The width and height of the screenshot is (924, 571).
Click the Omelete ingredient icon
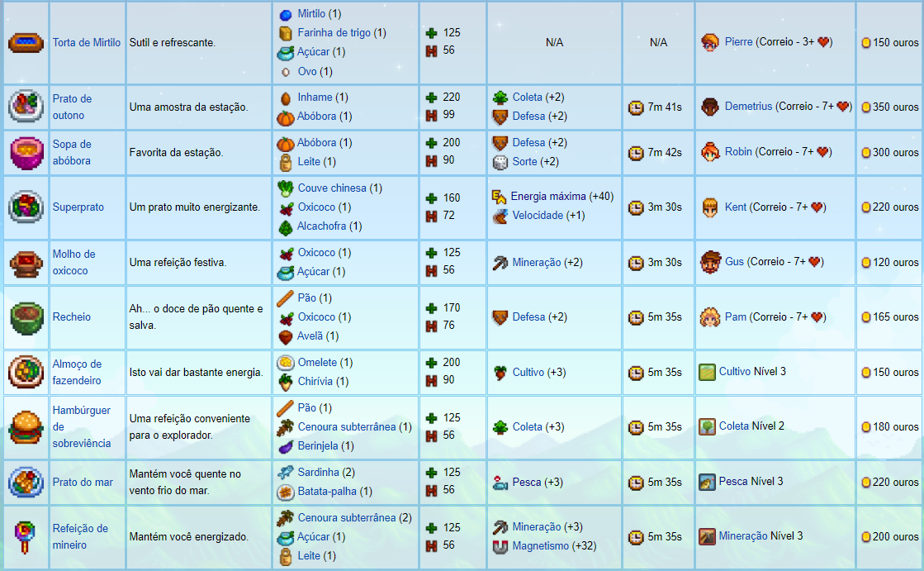pyautogui.click(x=285, y=362)
